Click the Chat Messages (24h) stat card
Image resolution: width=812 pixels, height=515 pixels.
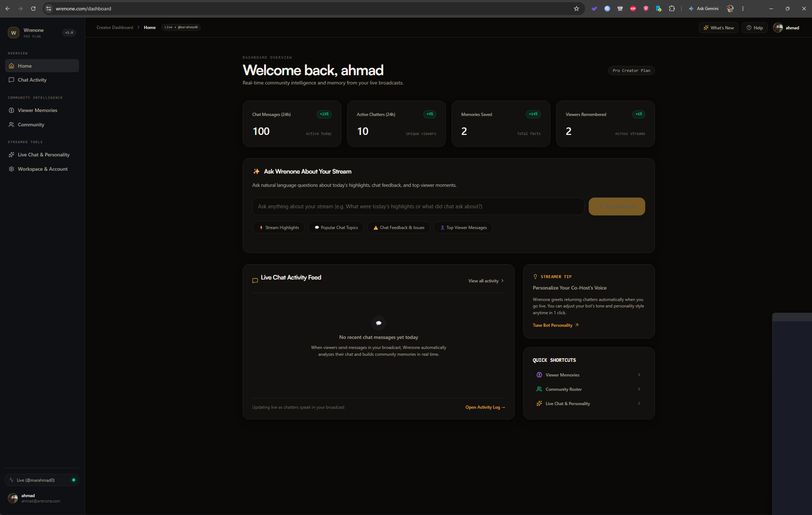pyautogui.click(x=292, y=123)
